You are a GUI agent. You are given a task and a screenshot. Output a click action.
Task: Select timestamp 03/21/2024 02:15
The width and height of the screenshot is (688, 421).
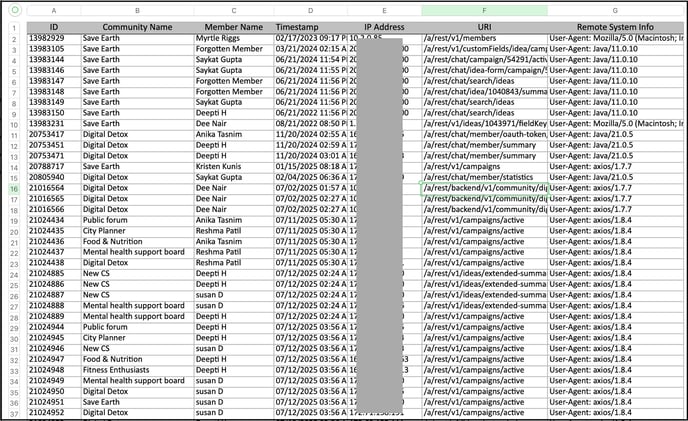(311, 49)
